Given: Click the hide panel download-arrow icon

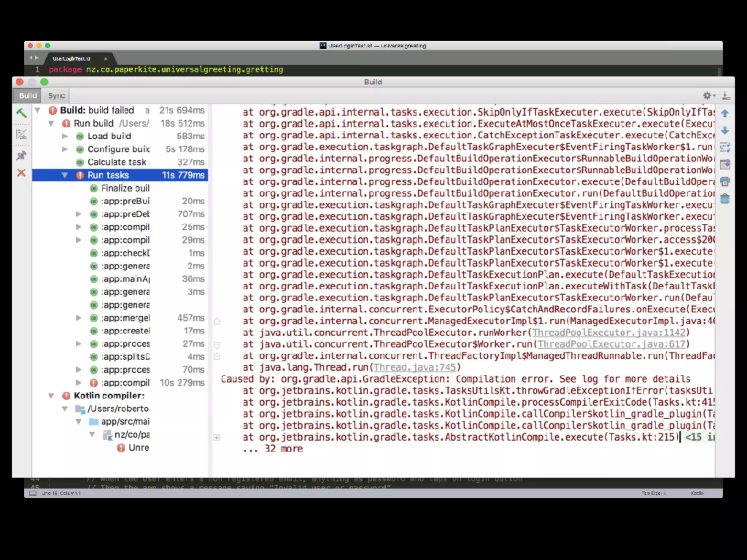Looking at the screenshot, I should coord(726,96).
